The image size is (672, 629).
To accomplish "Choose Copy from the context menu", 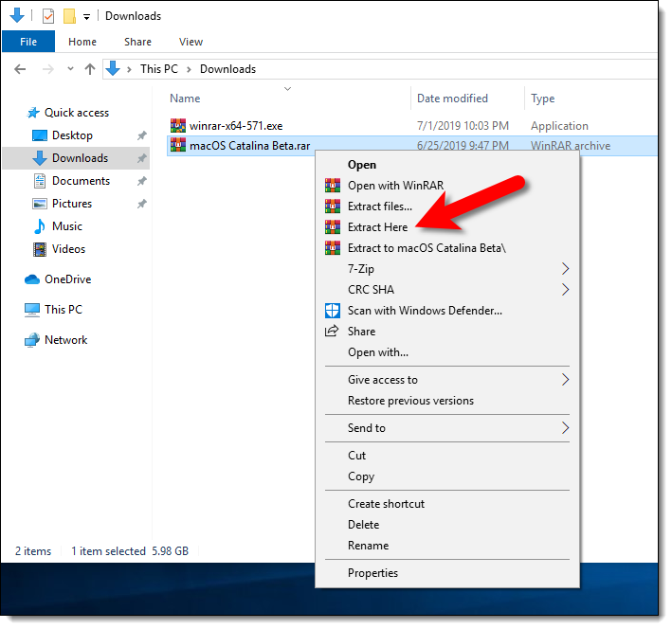I will (447, 476).
